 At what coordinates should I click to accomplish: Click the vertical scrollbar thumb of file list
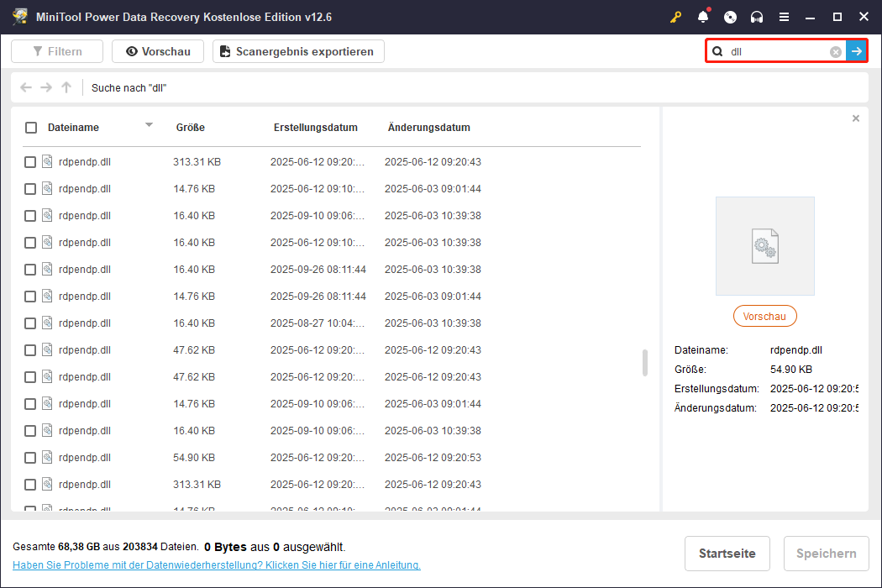click(x=645, y=363)
